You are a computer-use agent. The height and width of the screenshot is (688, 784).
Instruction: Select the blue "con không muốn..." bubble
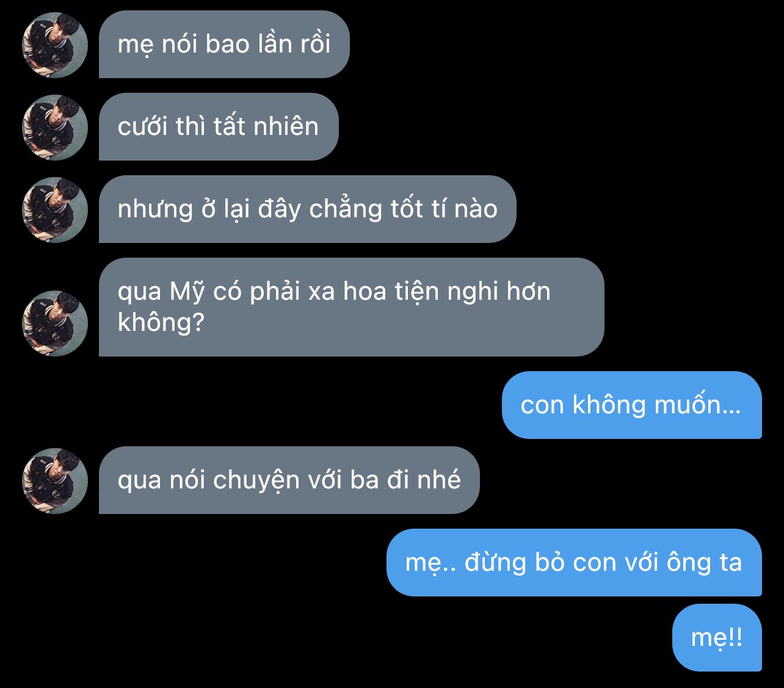pos(631,405)
